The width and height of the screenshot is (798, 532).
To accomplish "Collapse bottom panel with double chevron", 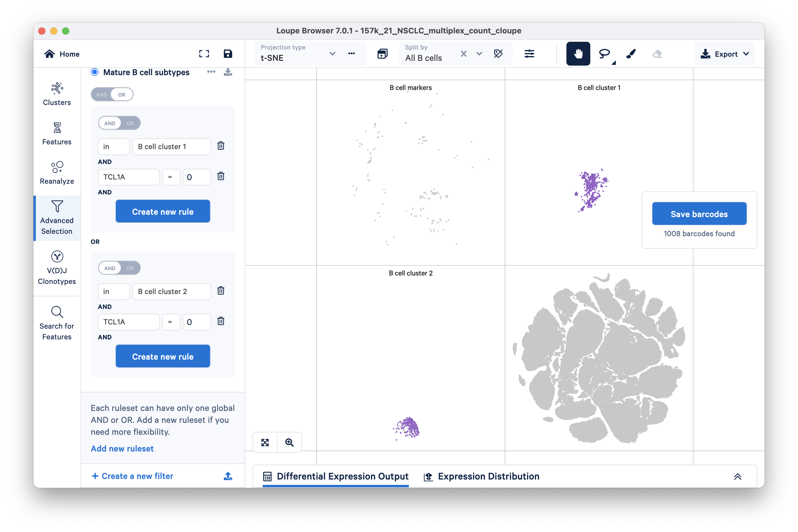I will 737,477.
